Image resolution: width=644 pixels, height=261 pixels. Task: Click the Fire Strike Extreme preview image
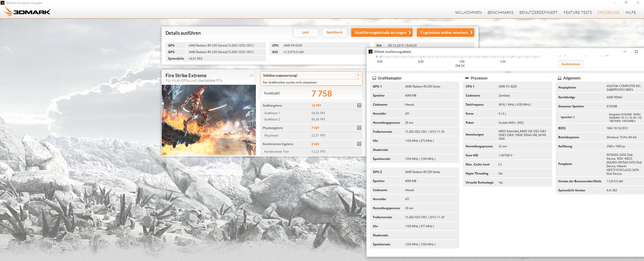pos(209,120)
